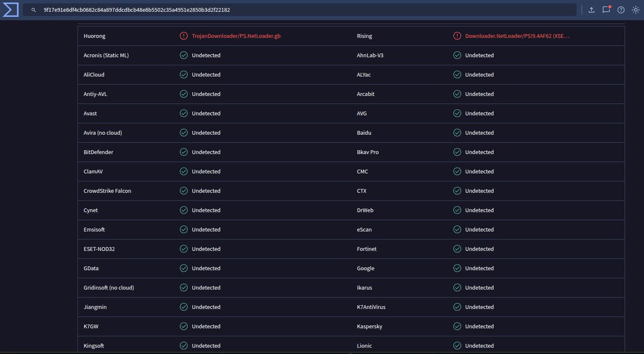Click CMC undetected check icon

pos(457,171)
